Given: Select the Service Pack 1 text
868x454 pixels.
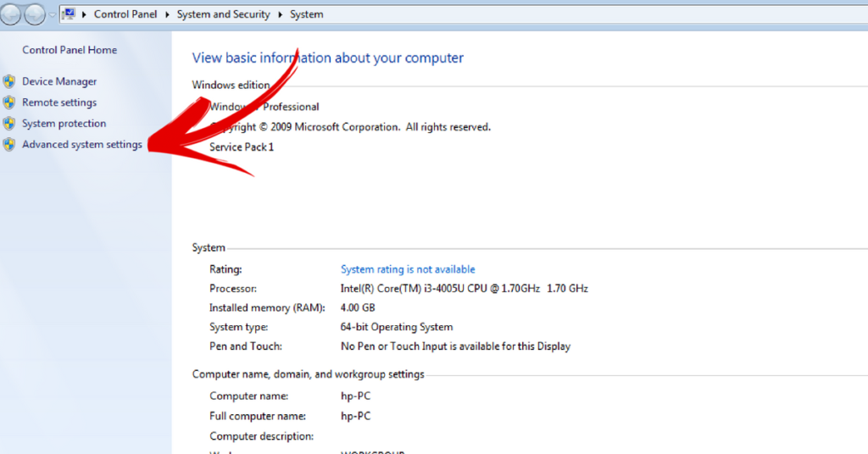Looking at the screenshot, I should 242,147.
